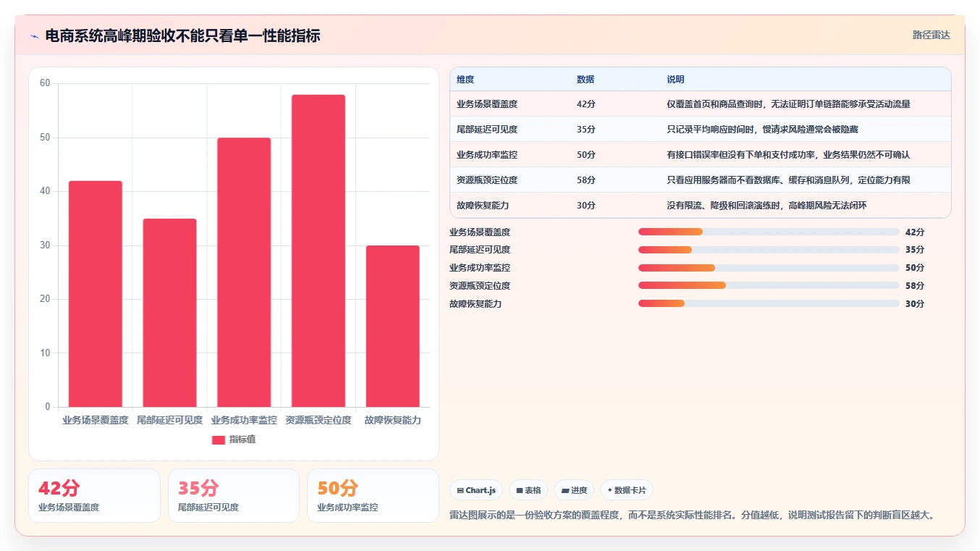Click the page title 电商系统高峰期验收
The image size is (980, 551).
click(182, 36)
